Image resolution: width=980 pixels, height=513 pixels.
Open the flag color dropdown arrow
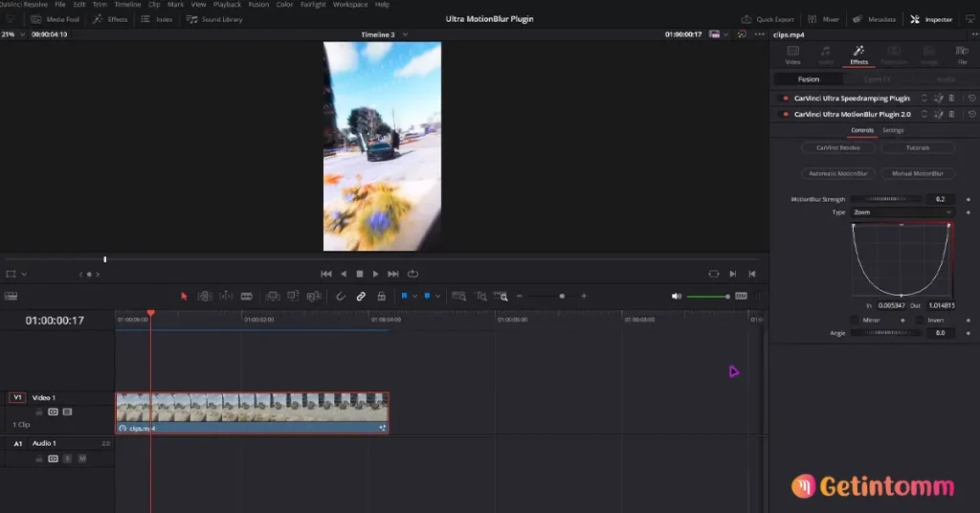coord(414,296)
